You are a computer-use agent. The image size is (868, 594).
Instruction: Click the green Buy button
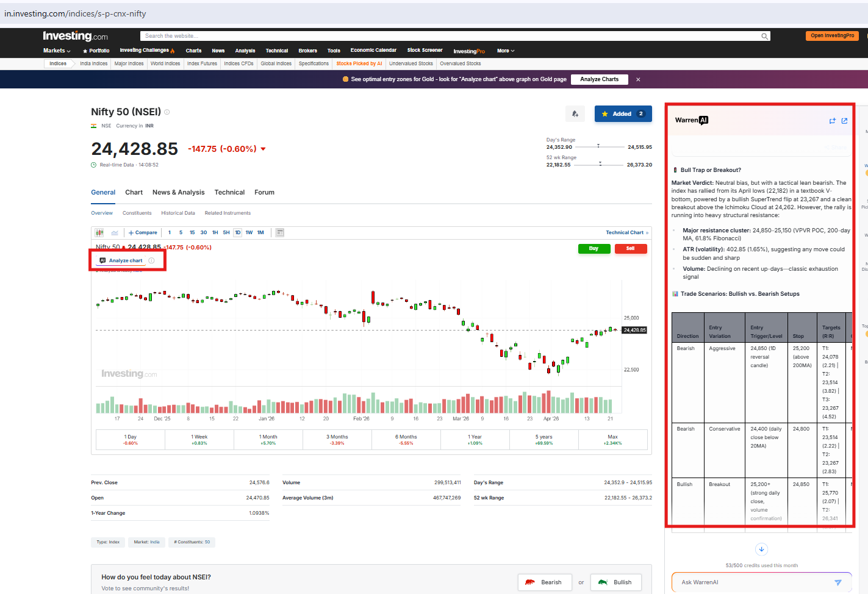click(x=594, y=249)
